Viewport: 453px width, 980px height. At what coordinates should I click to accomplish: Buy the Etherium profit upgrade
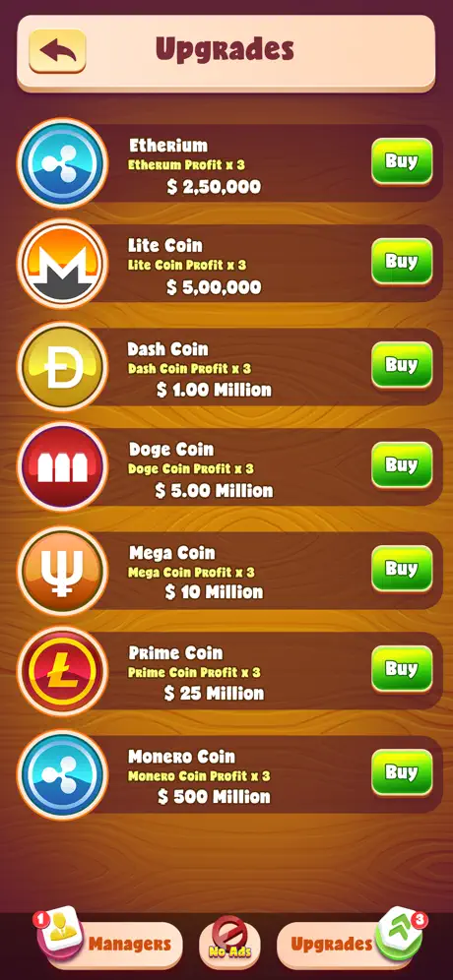coord(402,162)
